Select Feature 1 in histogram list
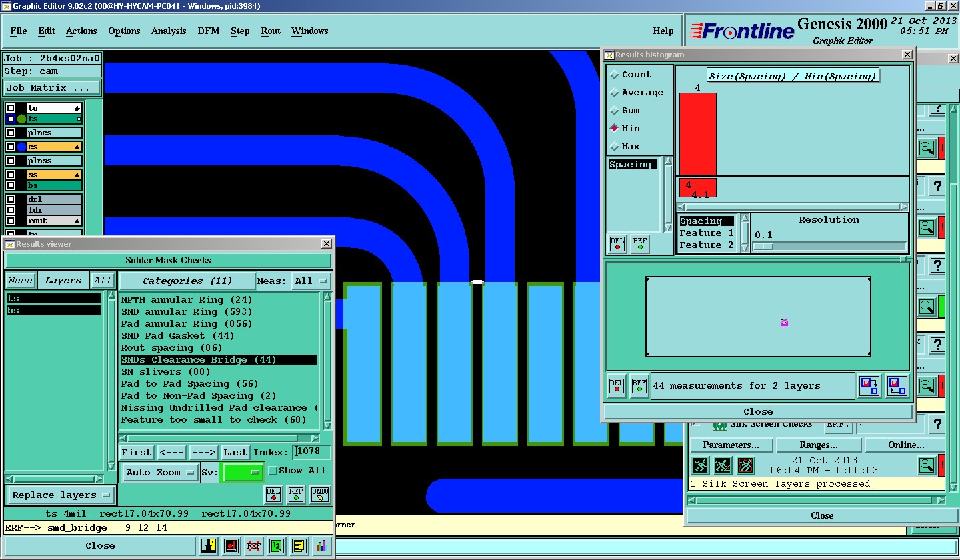960x560 pixels. click(707, 233)
